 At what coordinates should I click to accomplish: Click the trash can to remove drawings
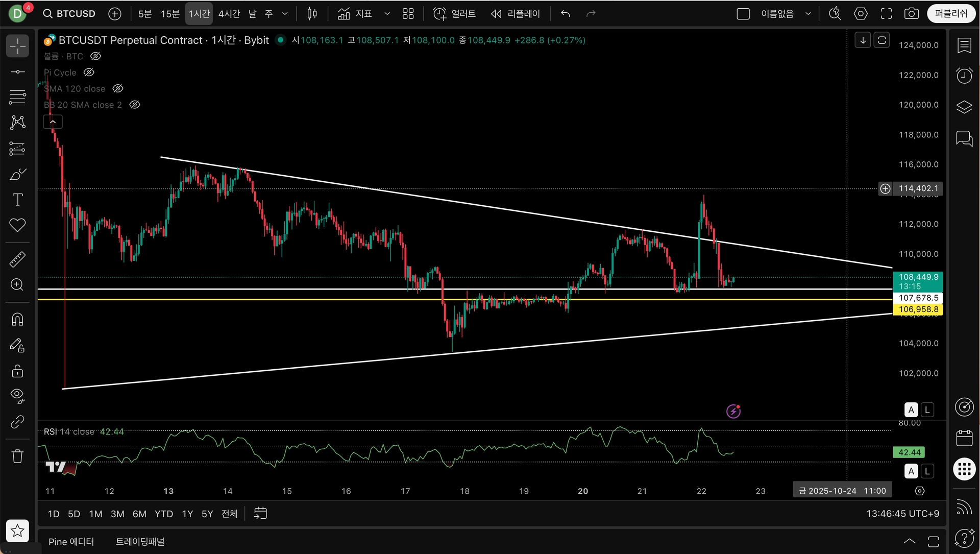[17, 456]
